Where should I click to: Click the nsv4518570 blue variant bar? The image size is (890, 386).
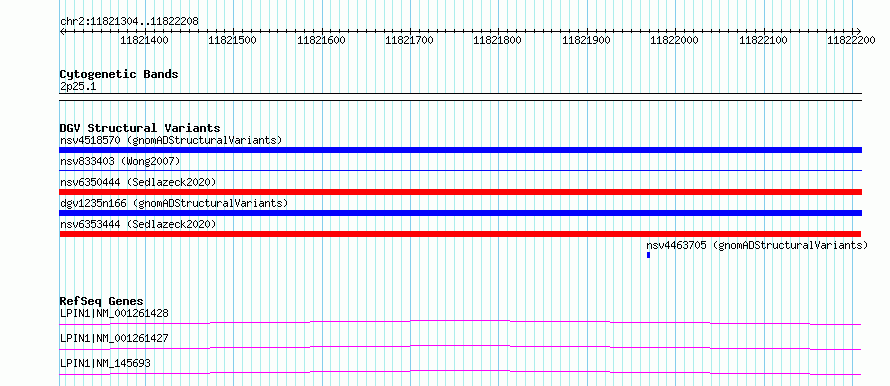(x=460, y=150)
